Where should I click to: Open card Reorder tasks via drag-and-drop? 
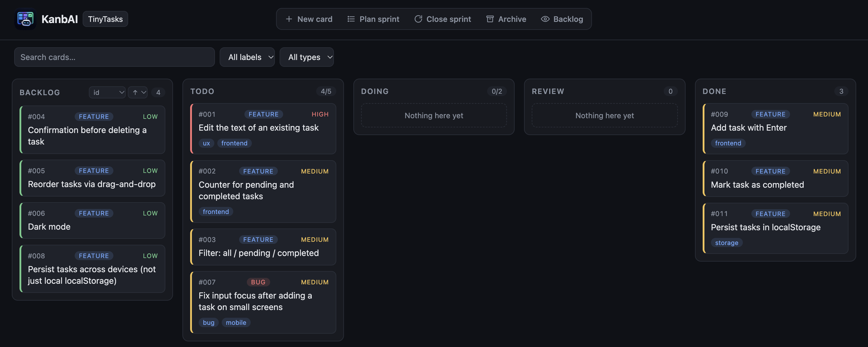point(93,178)
